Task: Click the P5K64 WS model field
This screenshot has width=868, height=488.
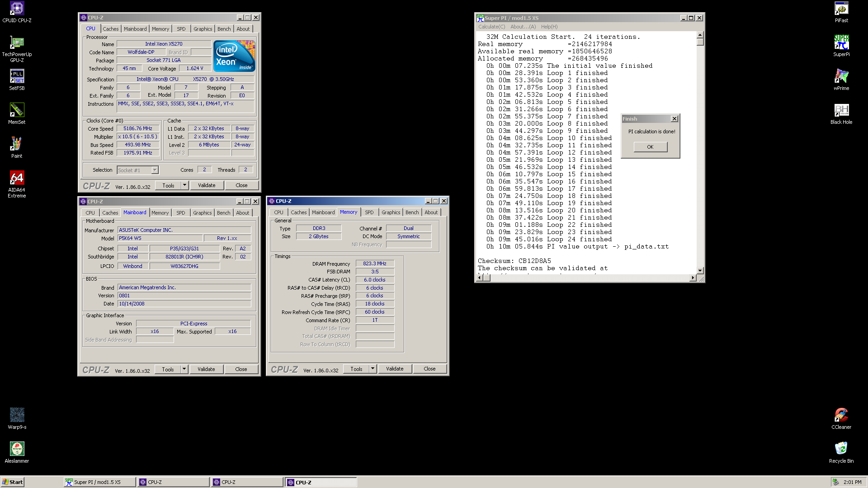Action: (x=160, y=238)
